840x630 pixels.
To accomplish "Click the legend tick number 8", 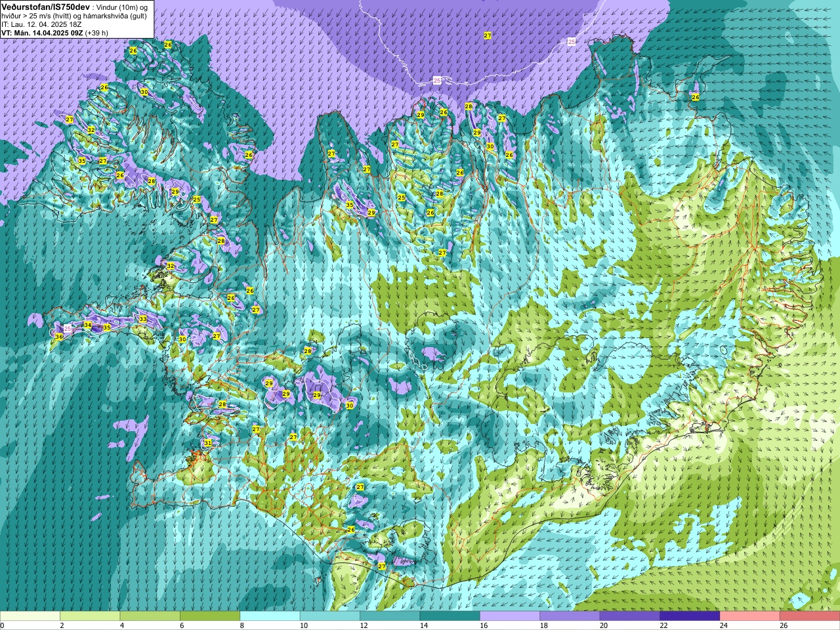I will [x=242, y=625].
